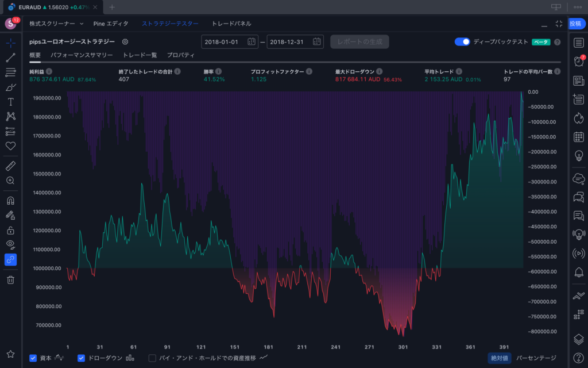Click the panel fullscreen collapse arrows icon
588x368 pixels.
559,24
